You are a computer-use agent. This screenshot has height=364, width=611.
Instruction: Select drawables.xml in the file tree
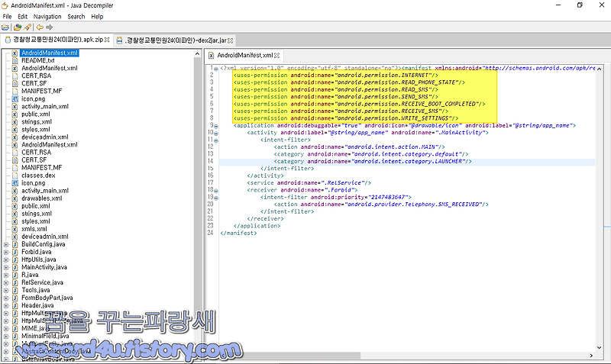point(42,198)
